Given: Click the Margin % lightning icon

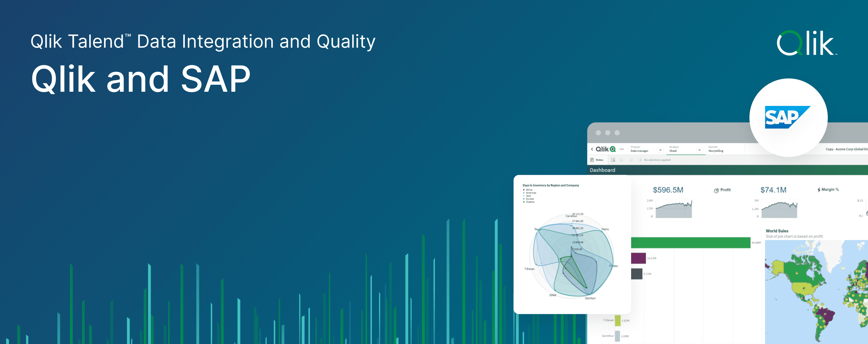Looking at the screenshot, I should point(819,190).
